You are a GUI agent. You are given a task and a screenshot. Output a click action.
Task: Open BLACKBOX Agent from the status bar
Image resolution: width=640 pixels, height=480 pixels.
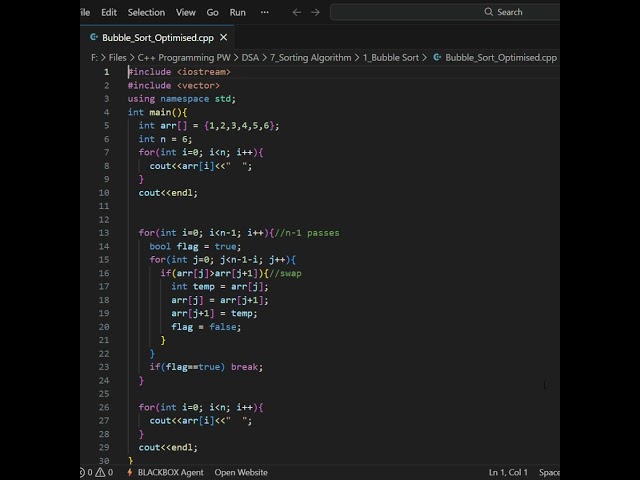coord(170,473)
